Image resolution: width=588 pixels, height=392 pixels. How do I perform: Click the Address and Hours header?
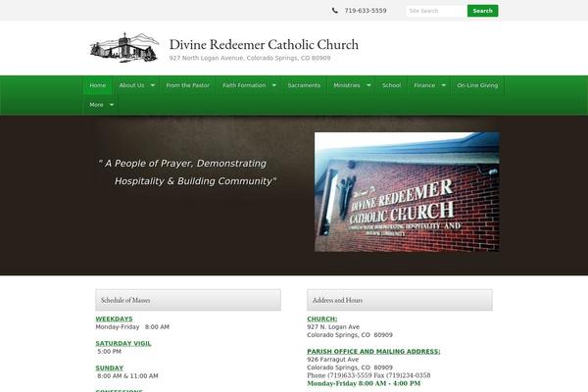click(400, 300)
